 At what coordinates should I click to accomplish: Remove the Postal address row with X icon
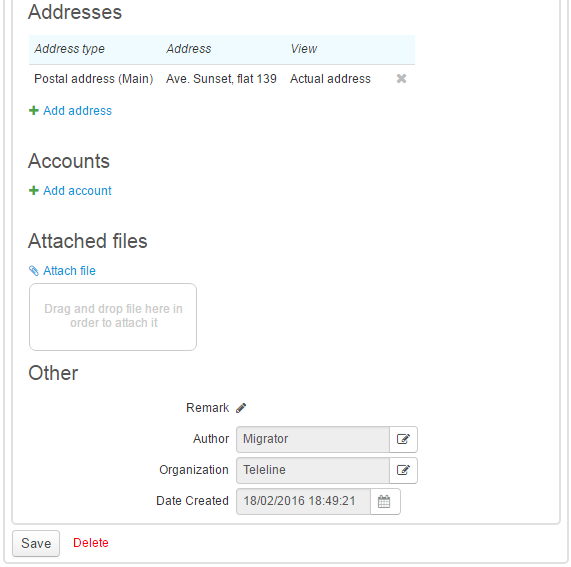tap(401, 79)
